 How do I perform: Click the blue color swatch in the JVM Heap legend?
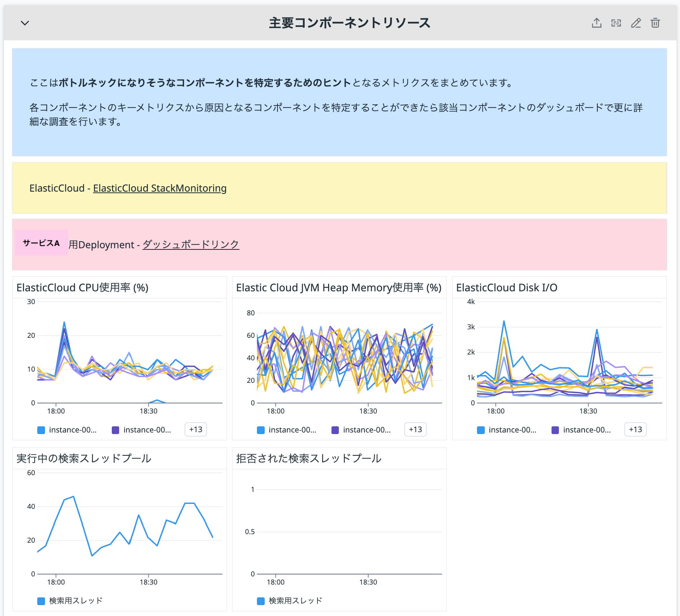tap(260, 429)
